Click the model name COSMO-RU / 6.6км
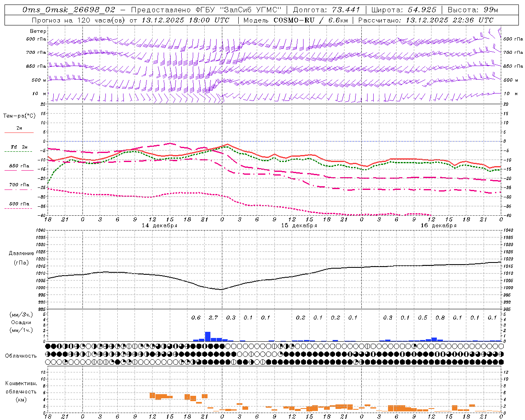Image resolution: width=525 pixels, height=420 pixels. (310, 20)
